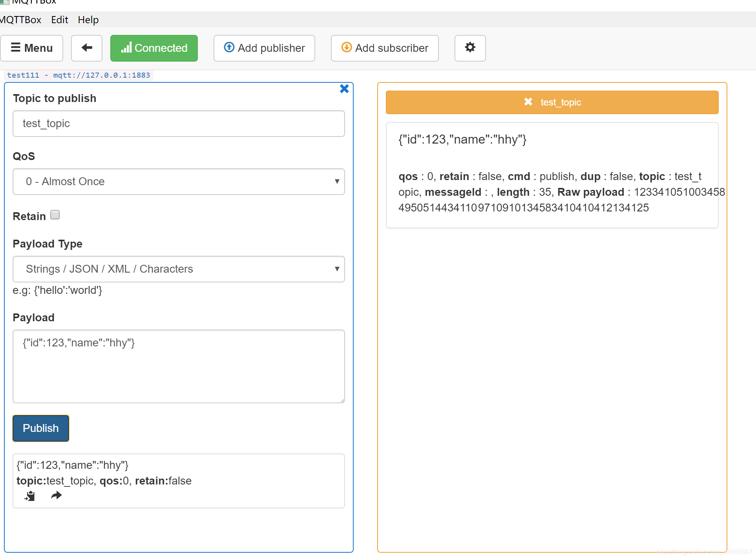Click the republish arrow icon

click(x=57, y=495)
